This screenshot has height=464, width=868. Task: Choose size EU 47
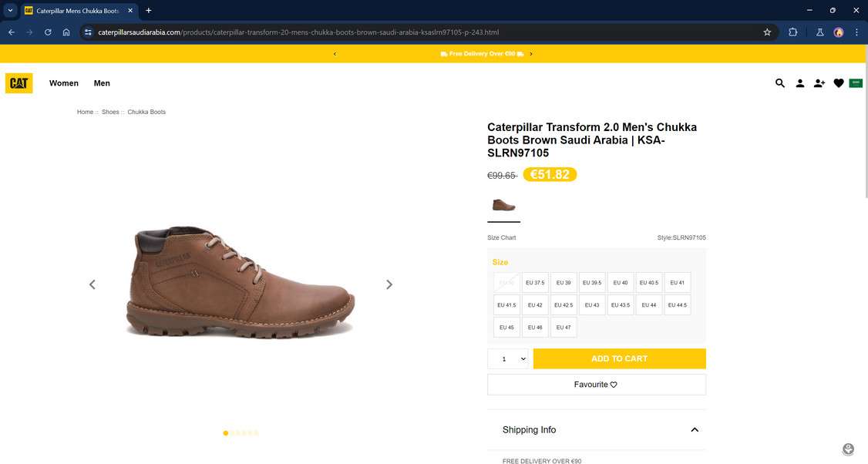564,328
